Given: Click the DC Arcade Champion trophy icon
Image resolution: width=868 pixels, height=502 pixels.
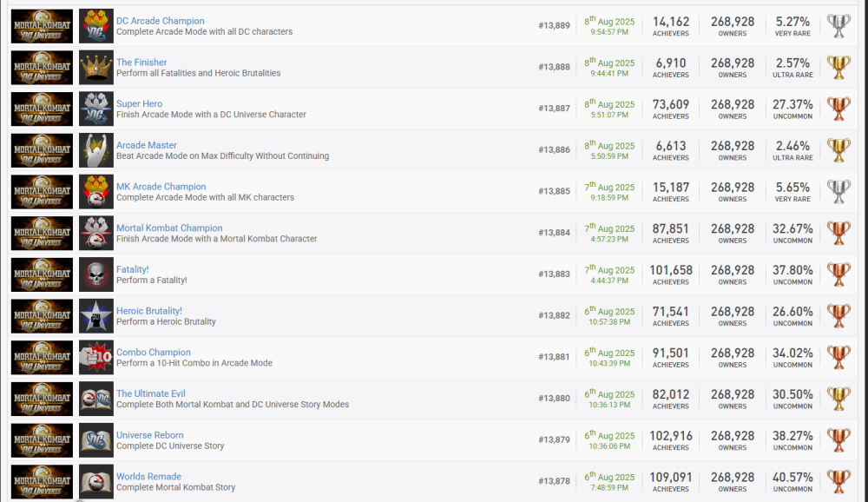Looking at the screenshot, I should [95, 26].
